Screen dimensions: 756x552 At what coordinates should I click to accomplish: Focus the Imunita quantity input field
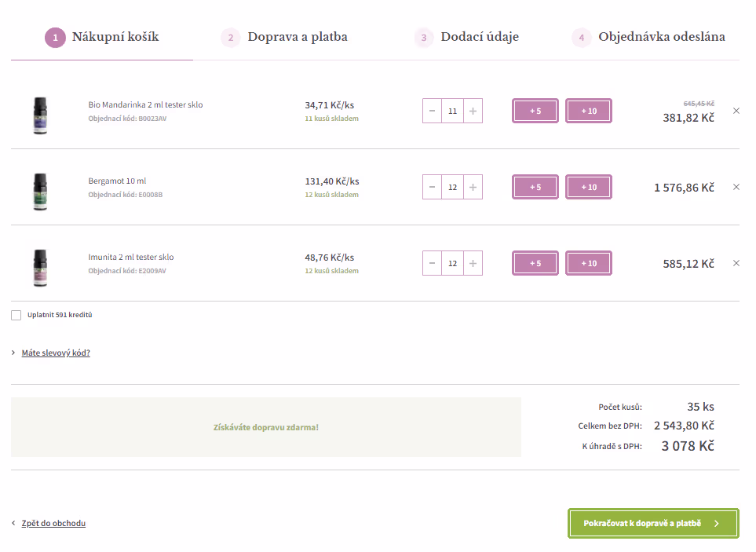(453, 263)
